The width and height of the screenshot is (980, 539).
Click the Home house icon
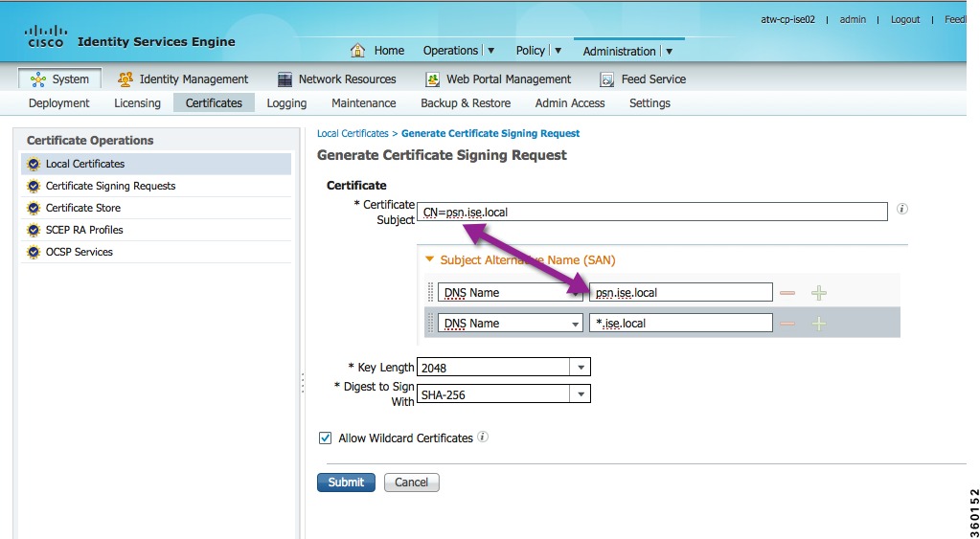point(357,50)
